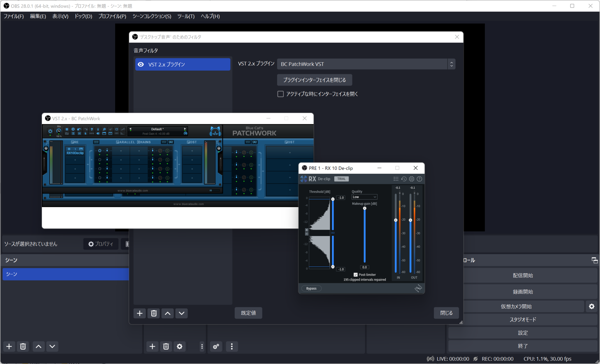Click the history clock icon in RX De-clip
600x364 pixels.
404,179
